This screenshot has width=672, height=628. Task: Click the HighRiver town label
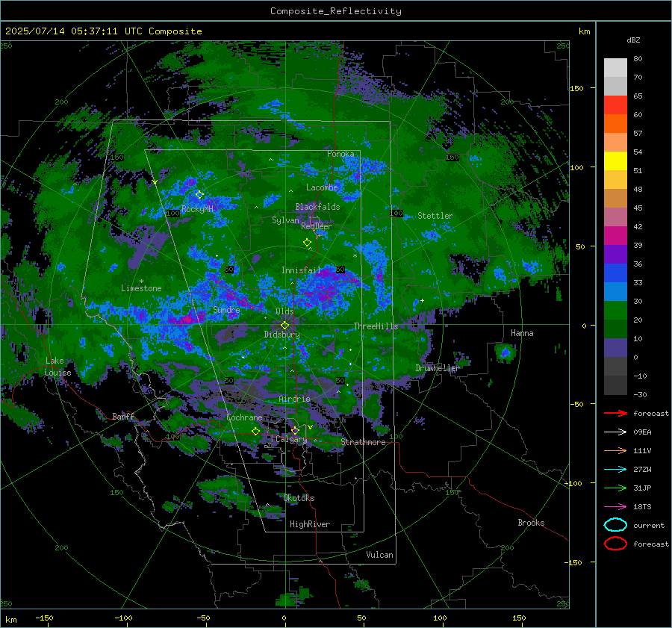pyautogui.click(x=310, y=524)
